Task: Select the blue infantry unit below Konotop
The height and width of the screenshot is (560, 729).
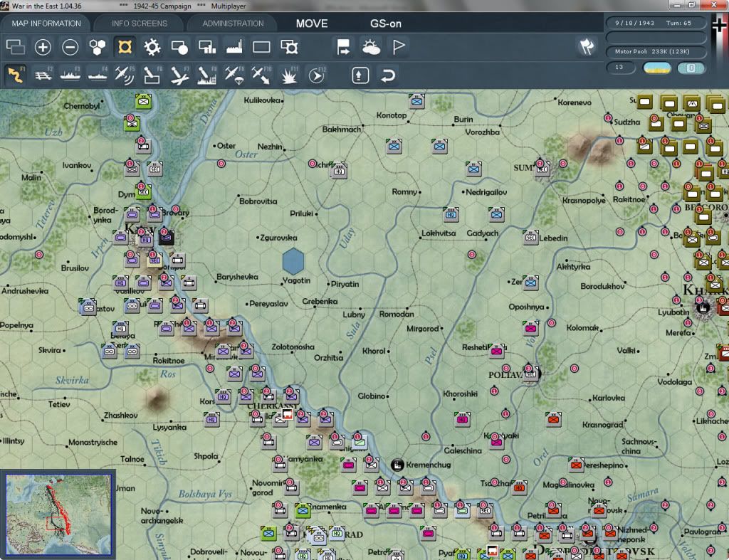Action: (393, 147)
